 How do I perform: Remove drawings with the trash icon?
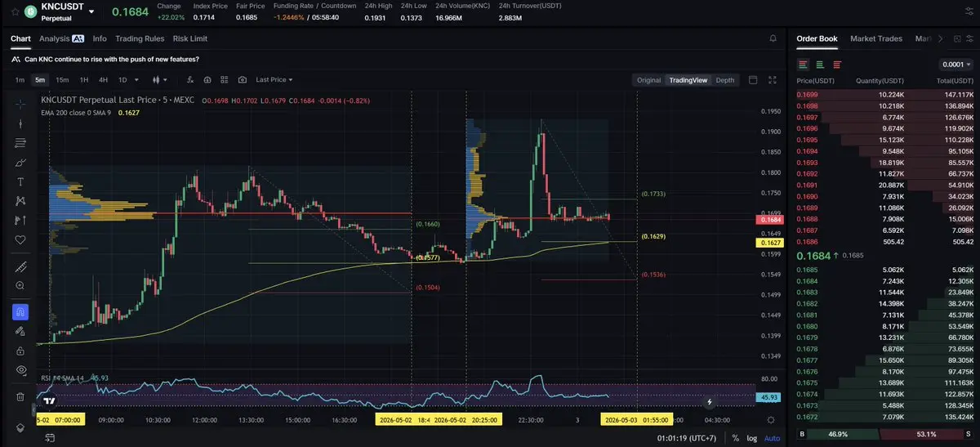pyautogui.click(x=20, y=396)
